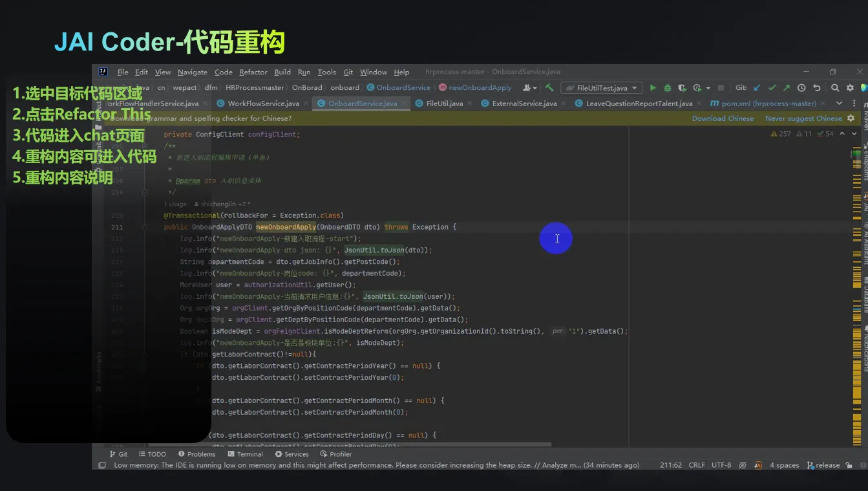The image size is (868, 491).
Task: Open the Profiler tool window
Action: point(336,454)
